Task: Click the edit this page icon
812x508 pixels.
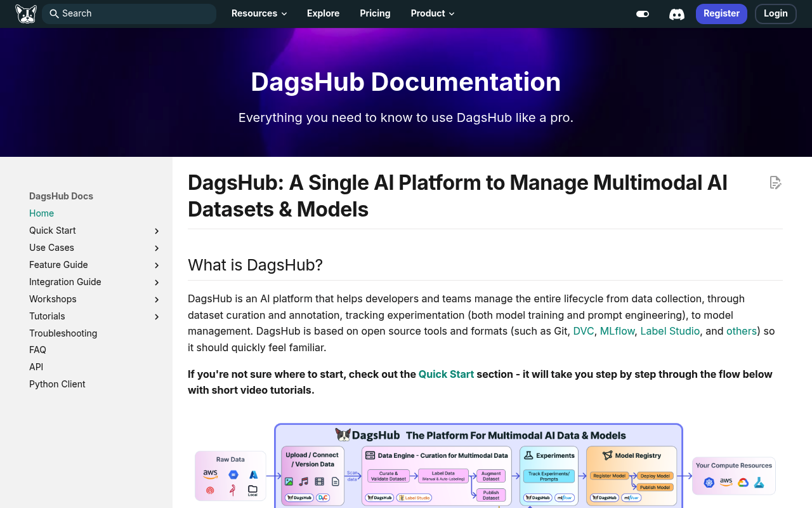Action: coord(775,183)
